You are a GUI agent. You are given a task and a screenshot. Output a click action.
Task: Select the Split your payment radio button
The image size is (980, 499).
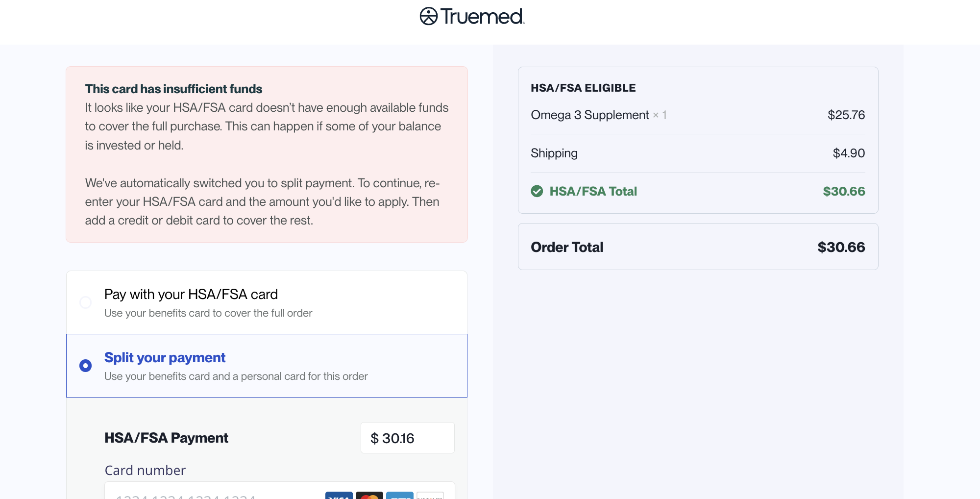(86, 366)
